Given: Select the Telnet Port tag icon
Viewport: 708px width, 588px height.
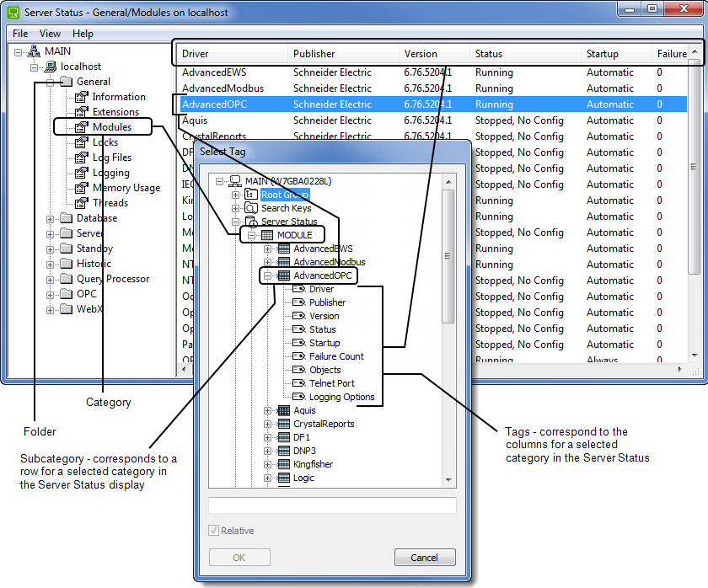Looking at the screenshot, I should coord(298,383).
